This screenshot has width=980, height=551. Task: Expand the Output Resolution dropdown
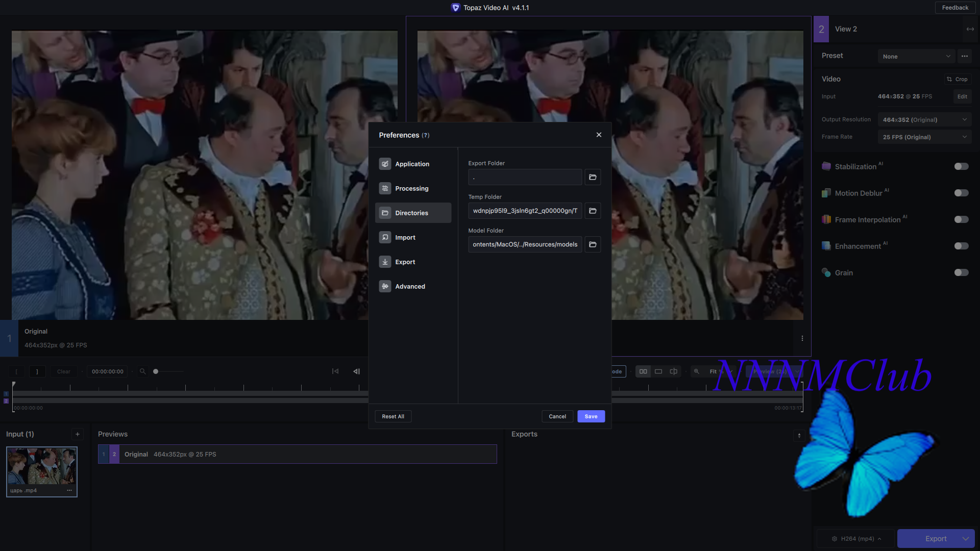tap(924, 119)
